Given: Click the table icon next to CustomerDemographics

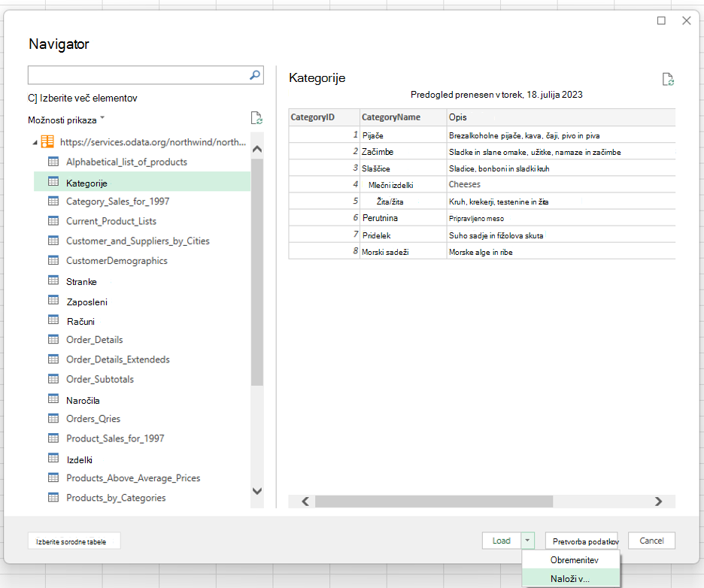Looking at the screenshot, I should [53, 260].
